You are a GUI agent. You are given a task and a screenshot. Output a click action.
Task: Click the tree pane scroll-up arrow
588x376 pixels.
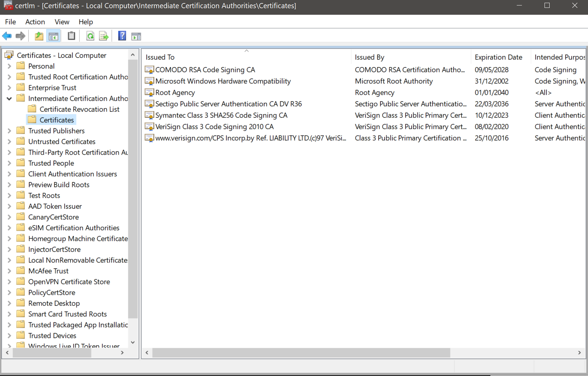tap(133, 55)
